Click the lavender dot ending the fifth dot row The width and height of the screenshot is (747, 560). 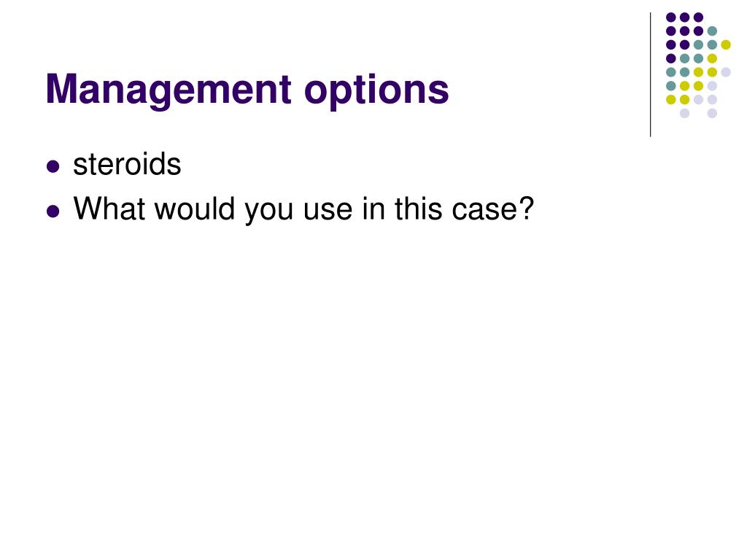(x=726, y=72)
